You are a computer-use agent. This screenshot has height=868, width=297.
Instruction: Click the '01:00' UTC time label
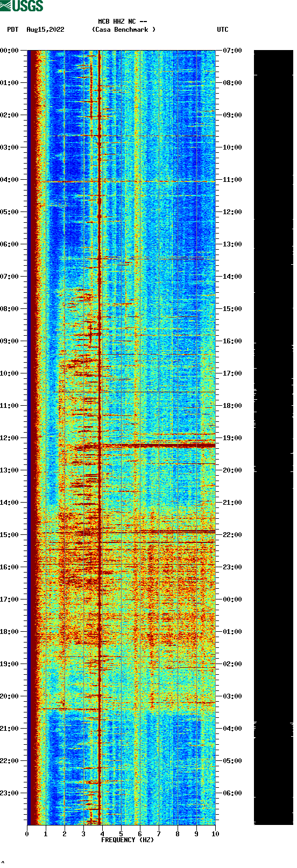pos(232,632)
